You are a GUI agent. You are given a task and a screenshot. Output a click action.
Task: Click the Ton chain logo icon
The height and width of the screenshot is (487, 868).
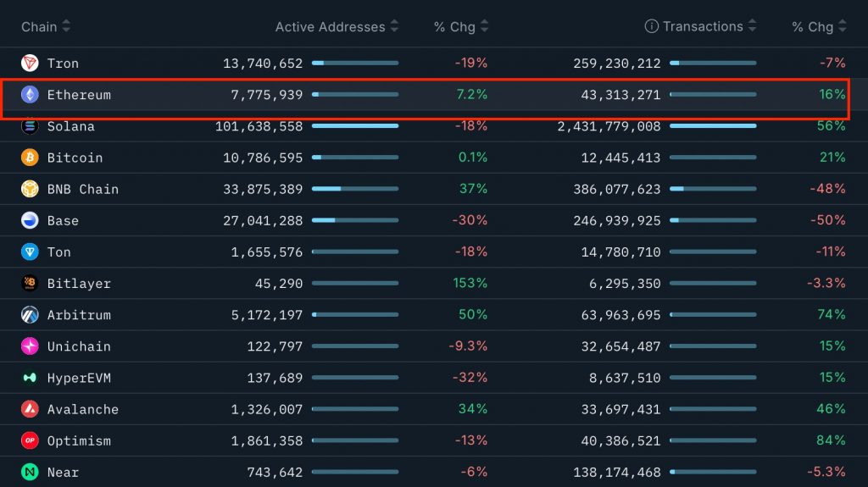click(x=30, y=252)
